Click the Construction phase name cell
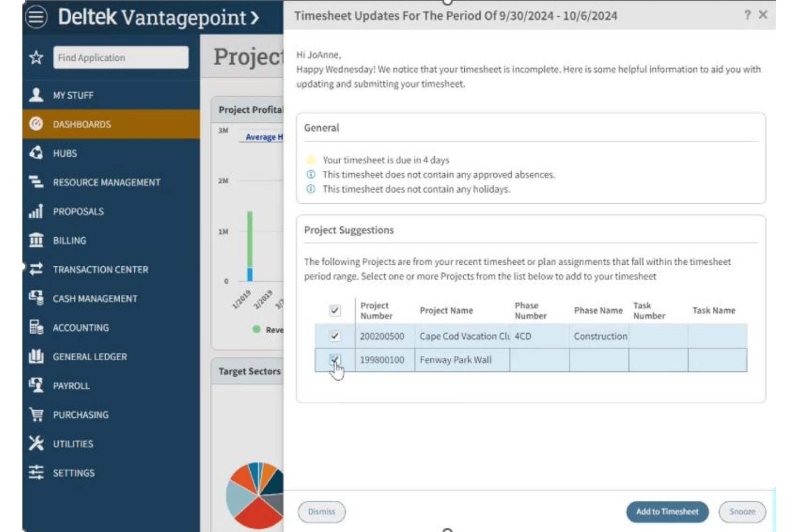Image resolution: width=798 pixels, height=532 pixels. [x=600, y=336]
